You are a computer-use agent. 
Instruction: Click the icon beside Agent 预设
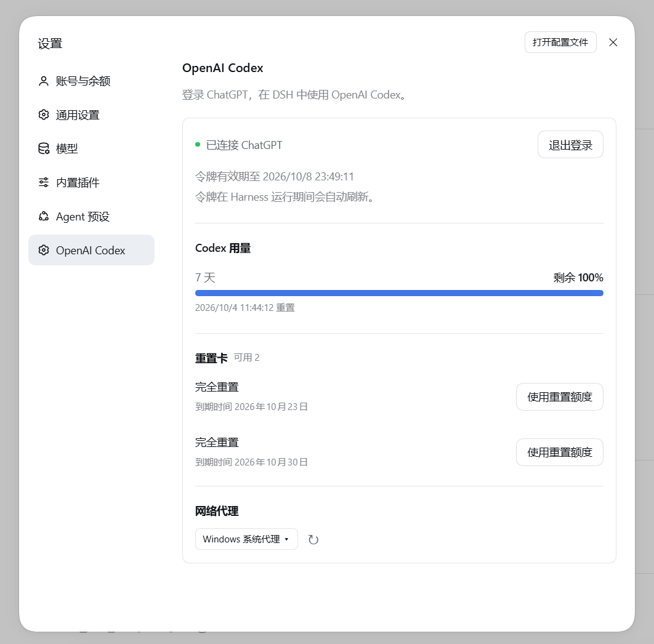pyautogui.click(x=43, y=217)
